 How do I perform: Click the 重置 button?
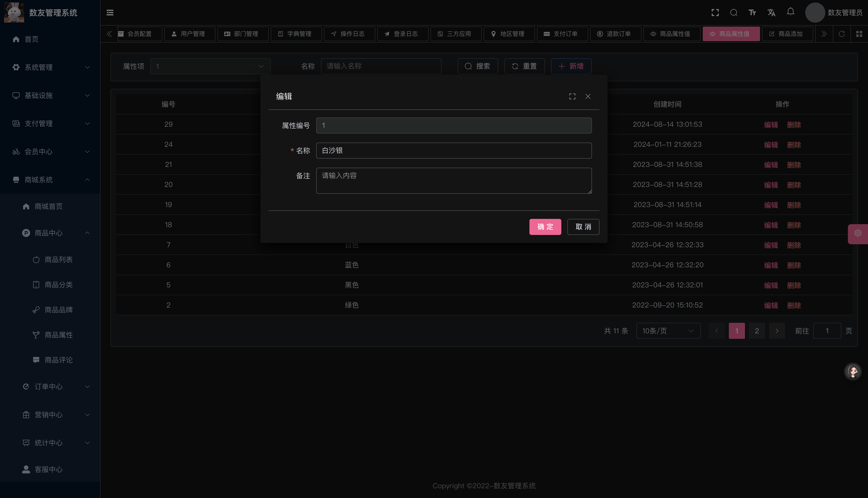point(524,66)
